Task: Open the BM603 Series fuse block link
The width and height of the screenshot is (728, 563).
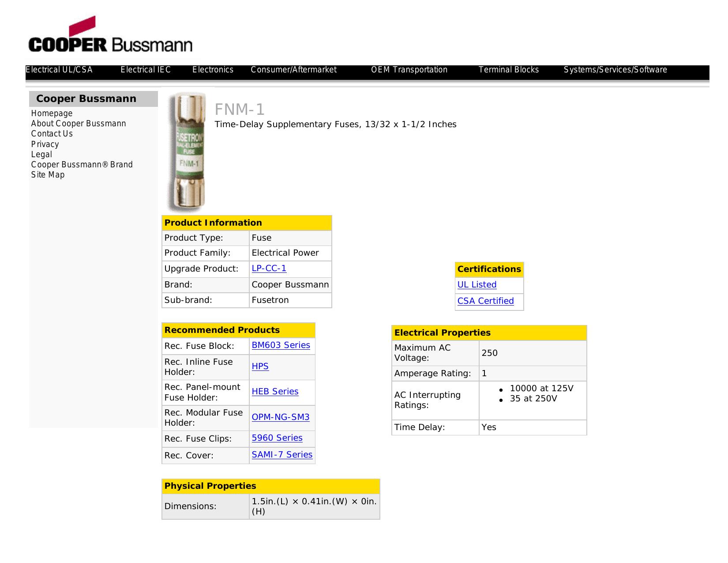Action: tap(281, 345)
